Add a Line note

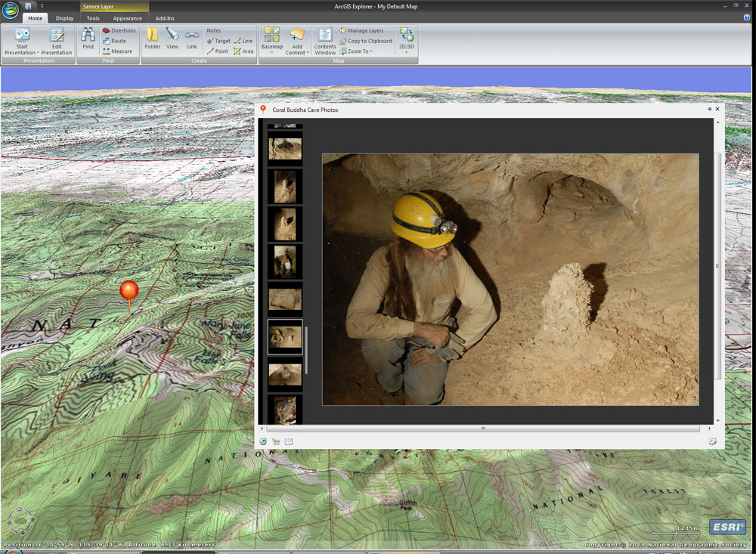(x=243, y=41)
